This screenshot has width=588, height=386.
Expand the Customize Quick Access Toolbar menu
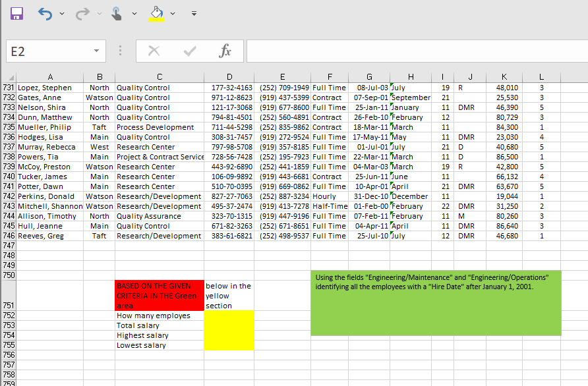tap(194, 13)
